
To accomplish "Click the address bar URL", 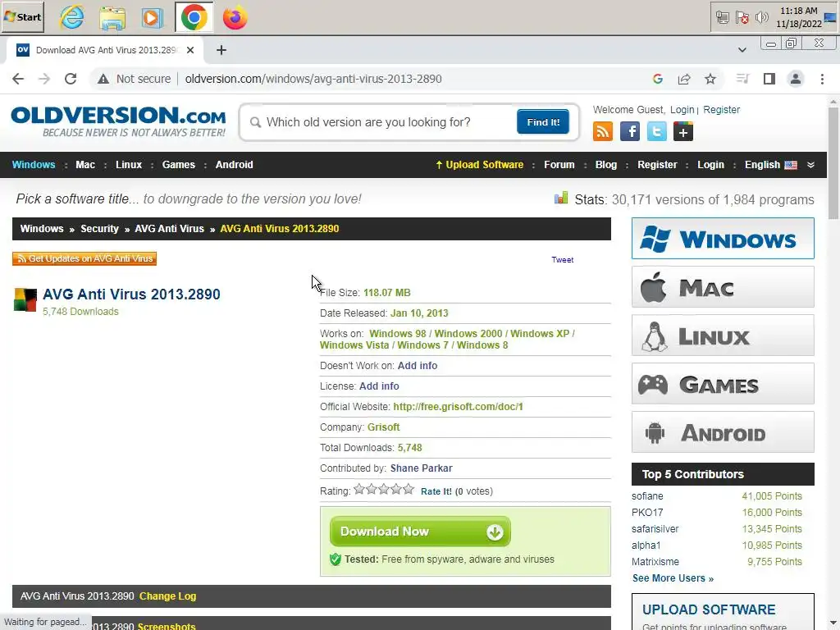I will (x=313, y=80).
